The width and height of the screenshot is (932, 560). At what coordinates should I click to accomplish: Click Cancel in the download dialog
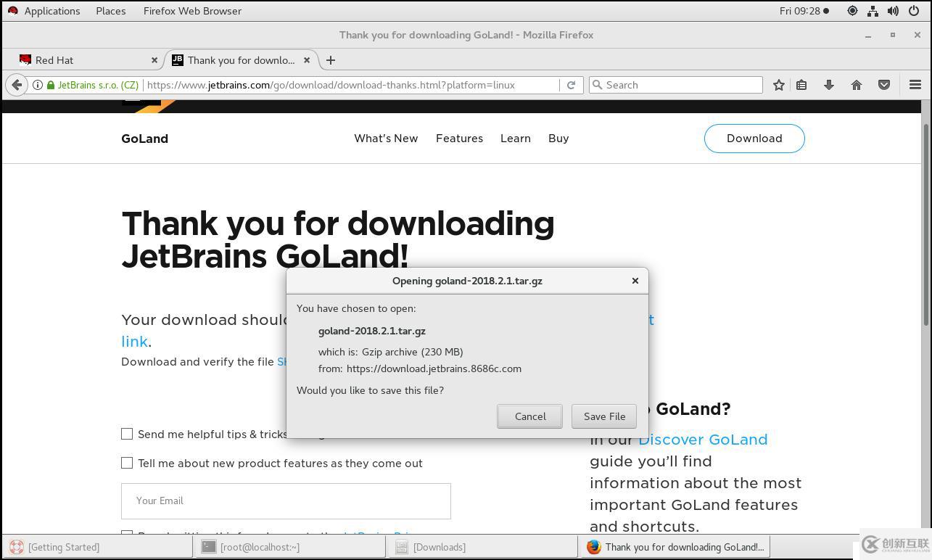tap(529, 416)
